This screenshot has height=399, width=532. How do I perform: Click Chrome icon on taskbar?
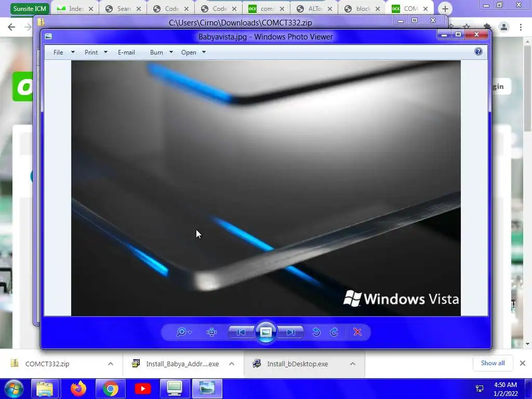click(111, 389)
